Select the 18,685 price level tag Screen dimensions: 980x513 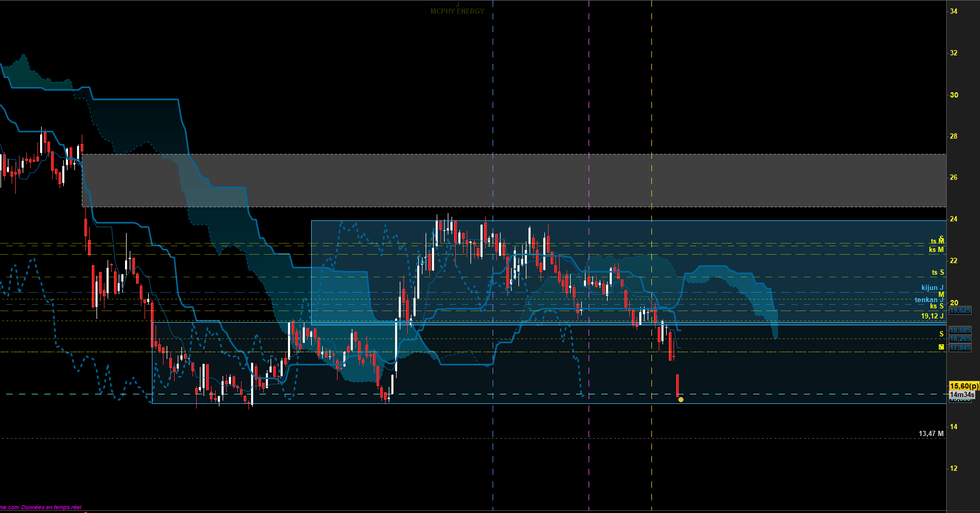click(x=960, y=330)
